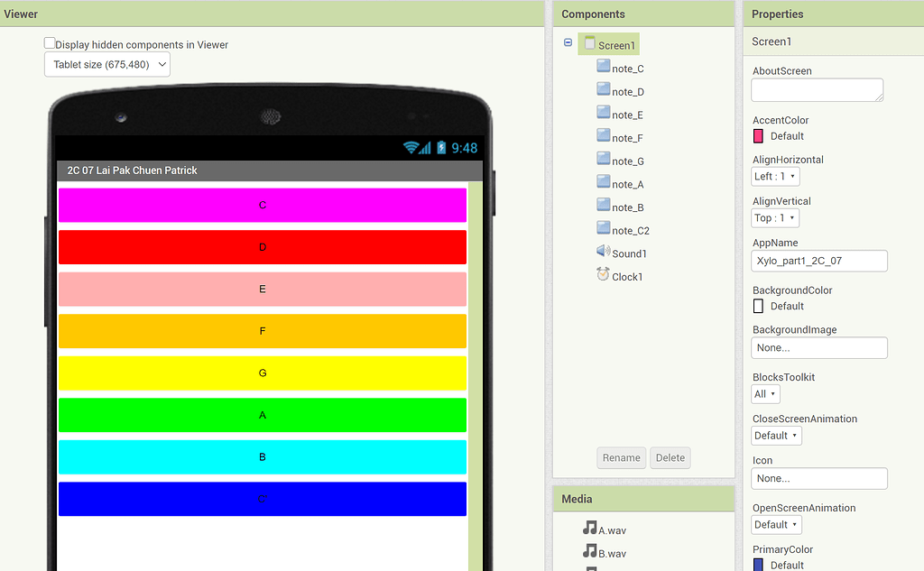The width and height of the screenshot is (924, 571).
Task: Open the AlignHorizontal dropdown
Action: [775, 176]
